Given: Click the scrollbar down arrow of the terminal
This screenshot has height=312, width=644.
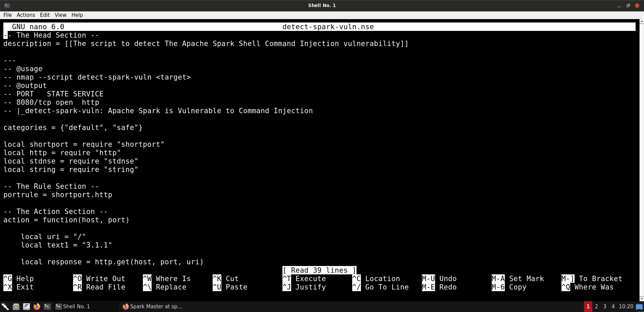Looking at the screenshot, I should tap(641, 299).
